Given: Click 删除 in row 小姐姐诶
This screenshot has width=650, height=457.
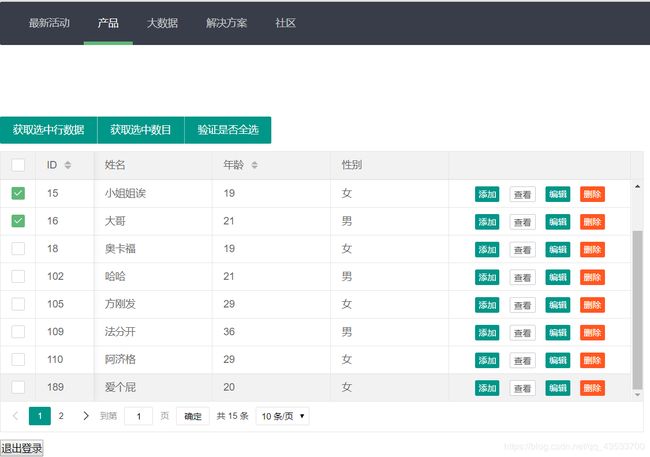Looking at the screenshot, I should 592,194.
